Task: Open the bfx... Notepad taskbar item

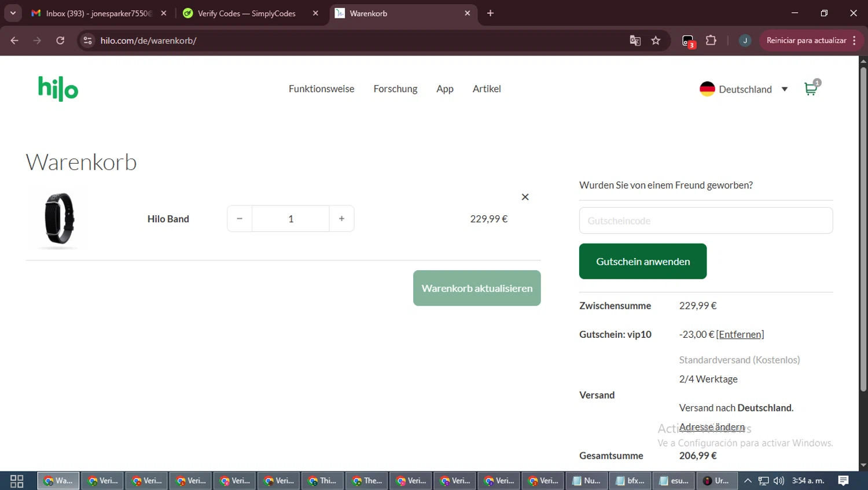Action: pos(630,481)
